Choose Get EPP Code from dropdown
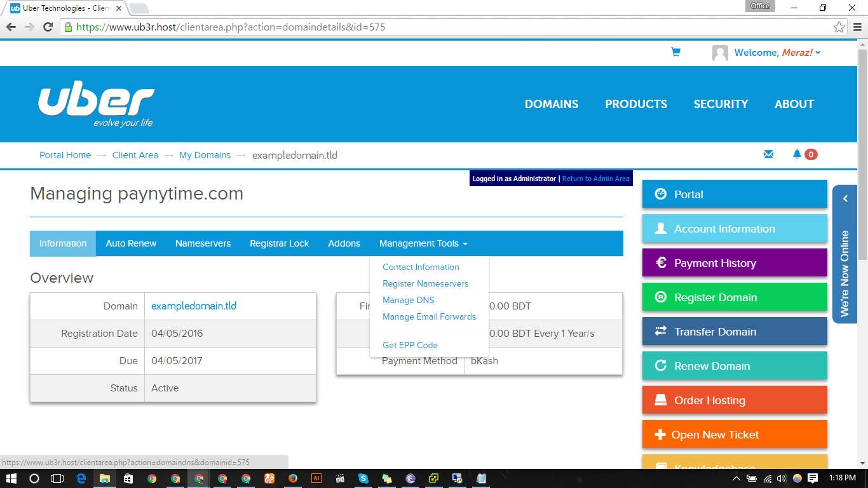Screen dimensions: 868x488 coord(410,345)
